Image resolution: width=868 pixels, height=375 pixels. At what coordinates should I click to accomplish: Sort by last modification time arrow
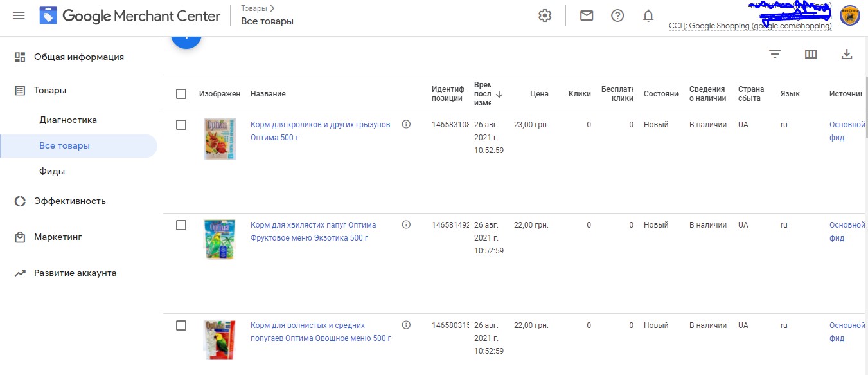(499, 94)
